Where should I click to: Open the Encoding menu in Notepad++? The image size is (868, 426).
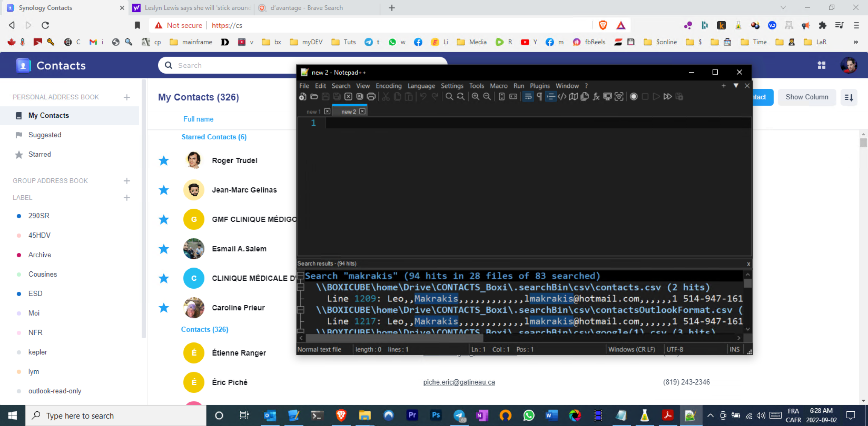388,86
